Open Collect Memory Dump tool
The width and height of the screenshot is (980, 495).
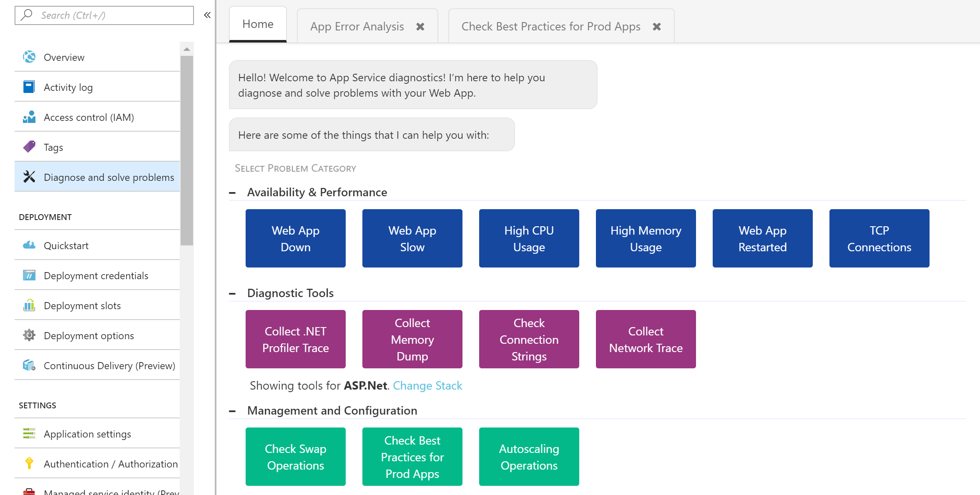coord(412,339)
